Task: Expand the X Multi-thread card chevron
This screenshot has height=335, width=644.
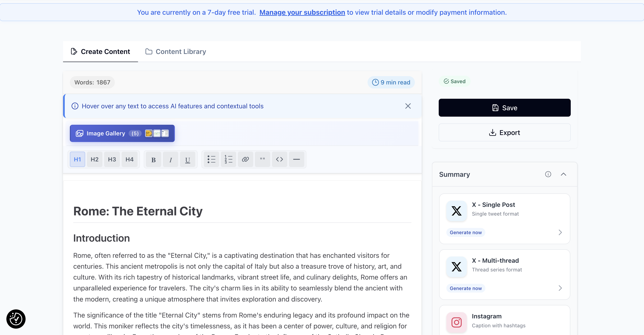Action: [x=560, y=288]
